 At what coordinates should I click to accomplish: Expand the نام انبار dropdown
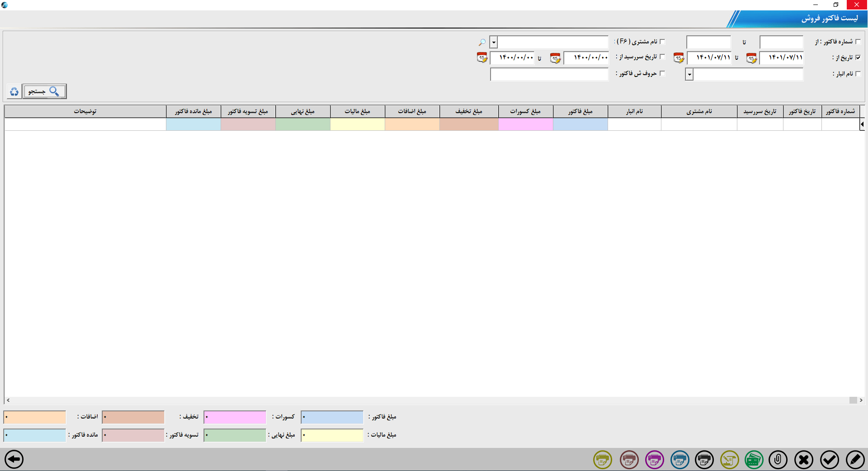pos(689,74)
